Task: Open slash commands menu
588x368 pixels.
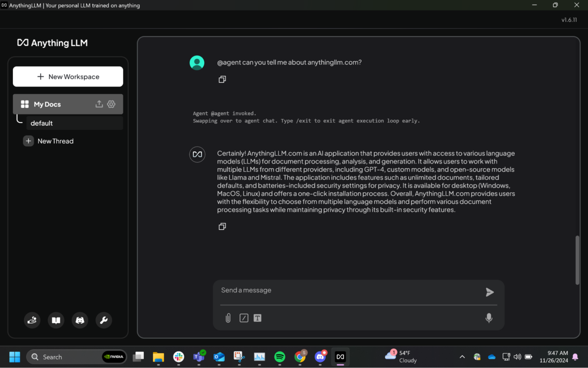Action: (244, 318)
